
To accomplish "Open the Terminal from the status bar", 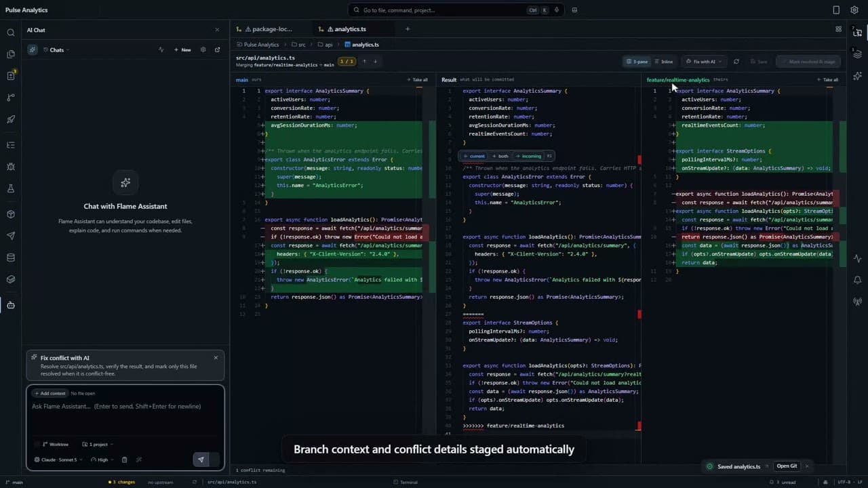I will [x=405, y=482].
